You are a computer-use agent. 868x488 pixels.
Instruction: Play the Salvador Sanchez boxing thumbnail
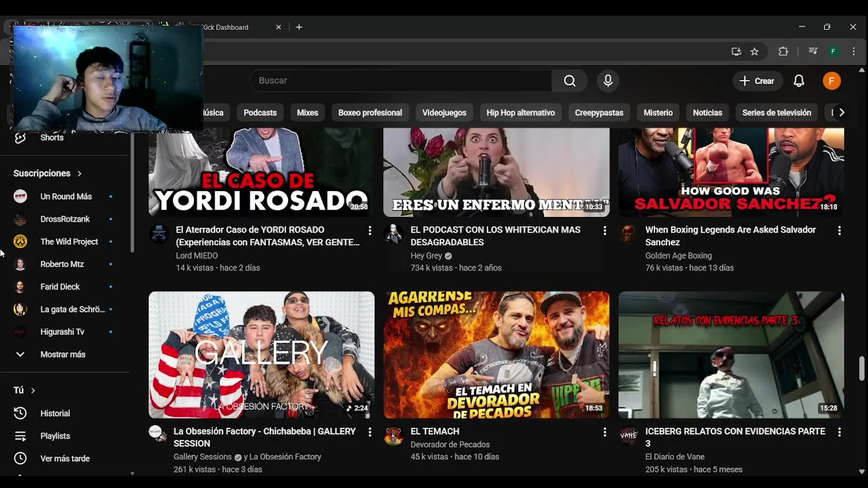731,172
